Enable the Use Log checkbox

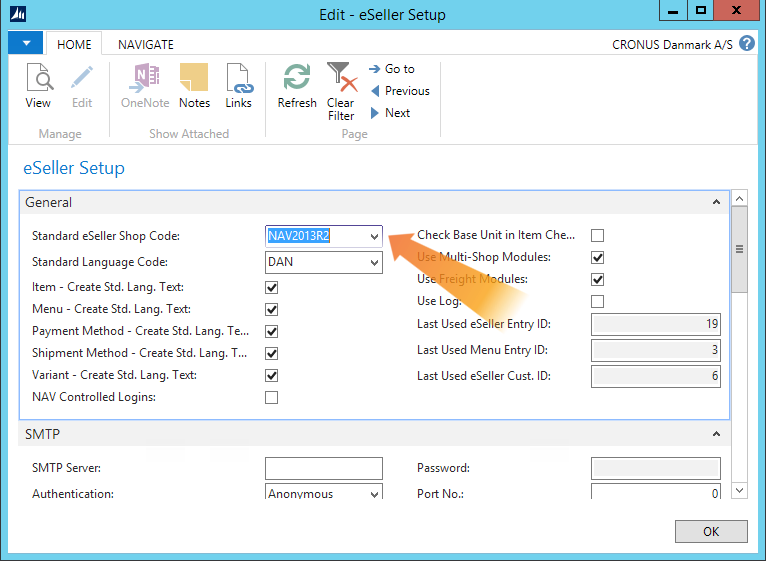tap(597, 302)
